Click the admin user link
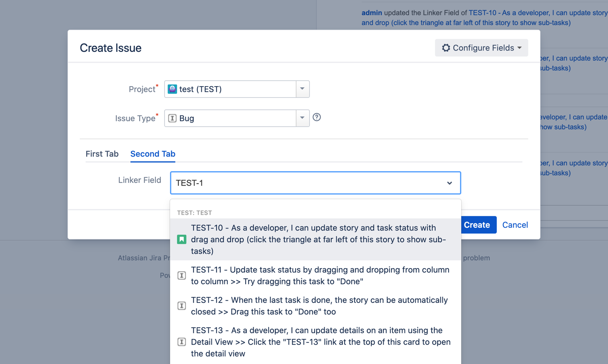This screenshot has height=364, width=608. [371, 13]
